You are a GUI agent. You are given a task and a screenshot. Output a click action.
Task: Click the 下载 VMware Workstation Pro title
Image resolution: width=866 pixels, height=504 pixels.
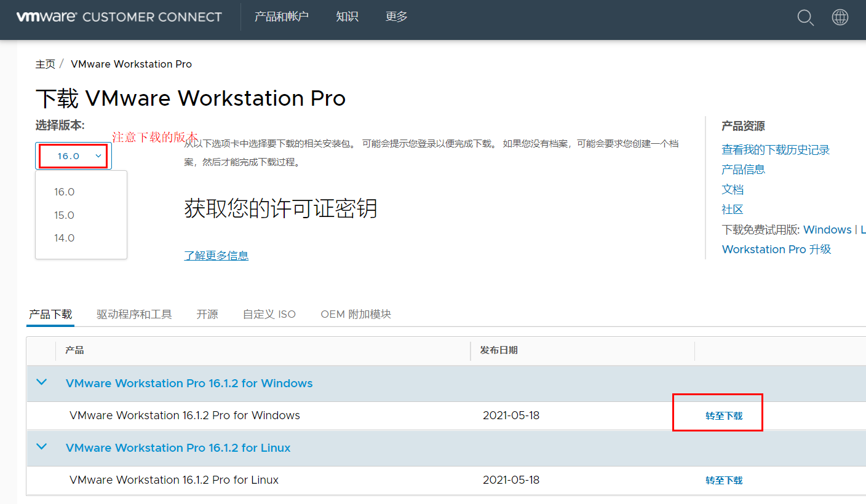(x=191, y=98)
